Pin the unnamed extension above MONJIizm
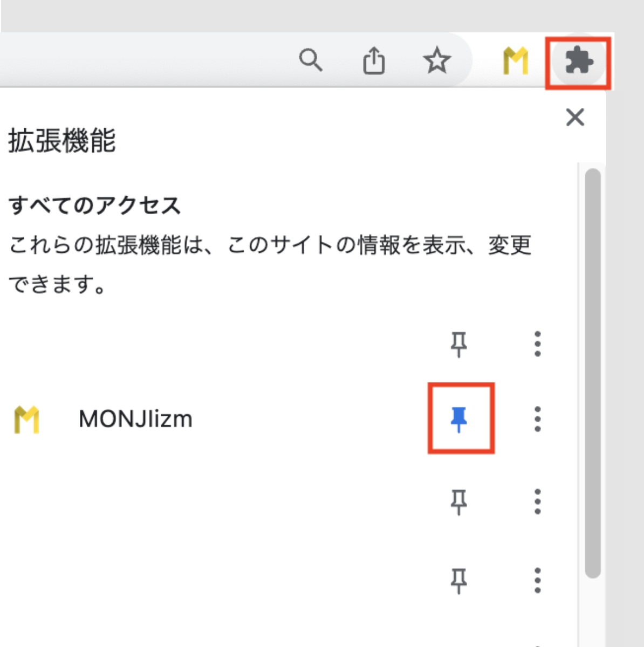Screen dimensions: 644x647 [x=459, y=345]
